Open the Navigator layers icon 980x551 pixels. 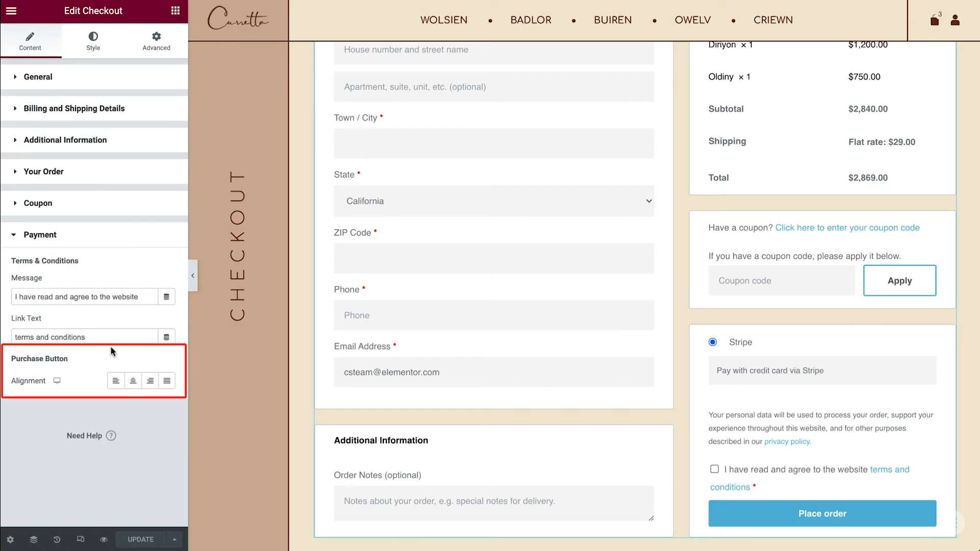tap(33, 539)
